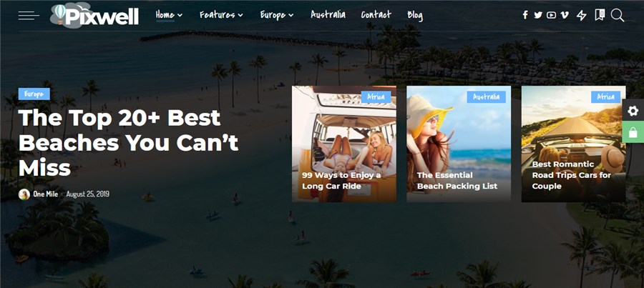Screen dimensions: 644x288
Task: Click the green shopping bag button
Action: (x=633, y=132)
